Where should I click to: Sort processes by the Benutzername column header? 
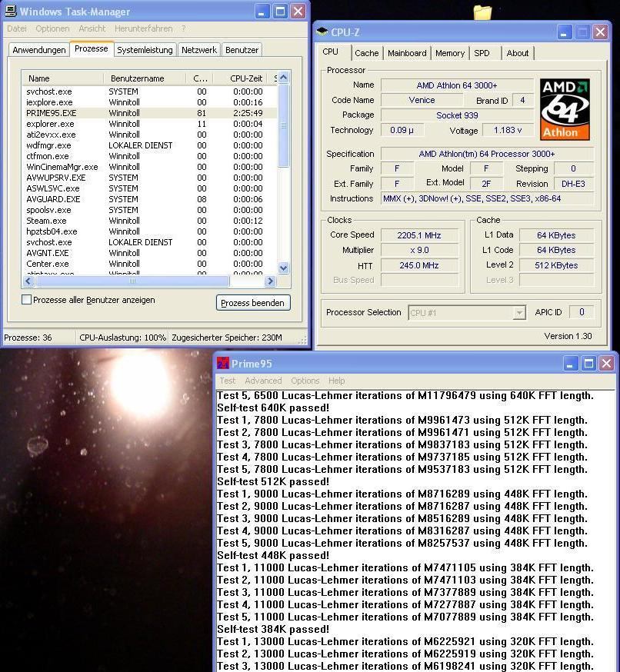145,78
